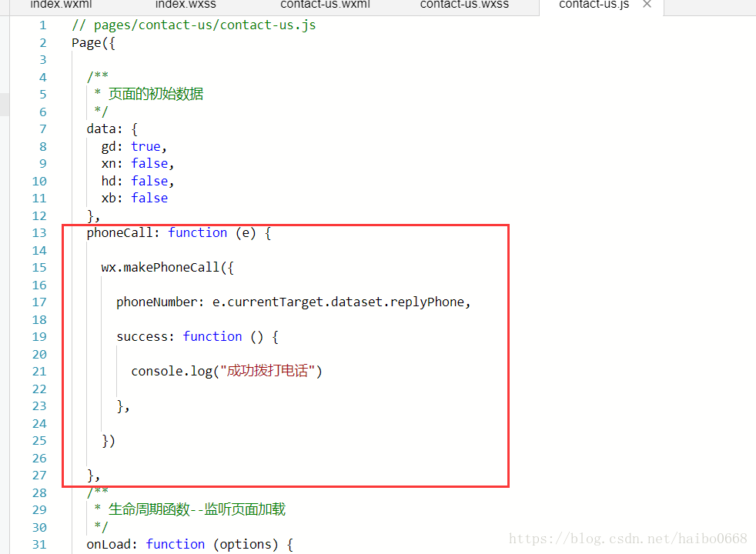Switch to the index.wxml tab
This screenshot has height=554, width=756.
click(61, 5)
